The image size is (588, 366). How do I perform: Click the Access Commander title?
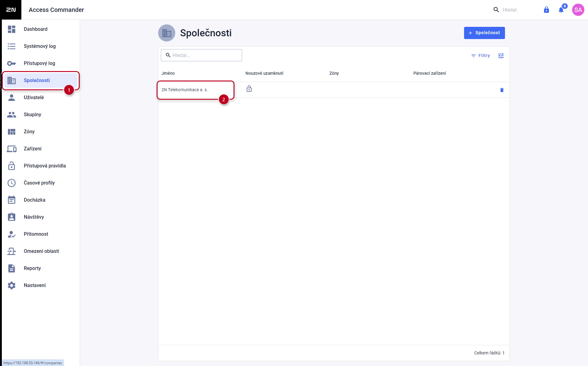[56, 10]
